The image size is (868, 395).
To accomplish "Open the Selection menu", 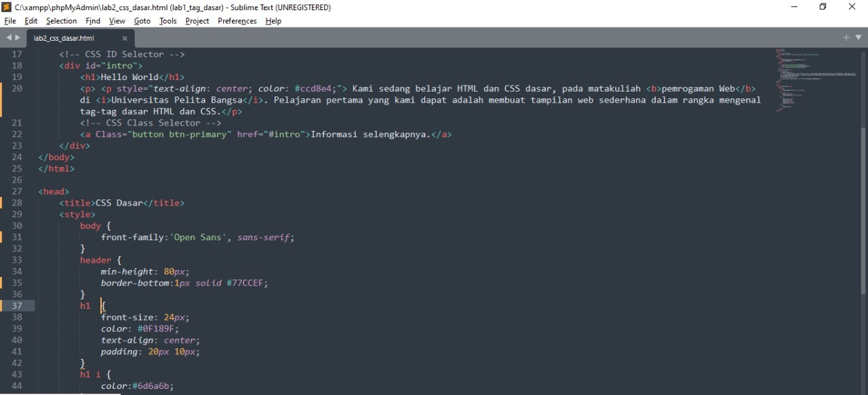I will pyautogui.click(x=61, y=21).
